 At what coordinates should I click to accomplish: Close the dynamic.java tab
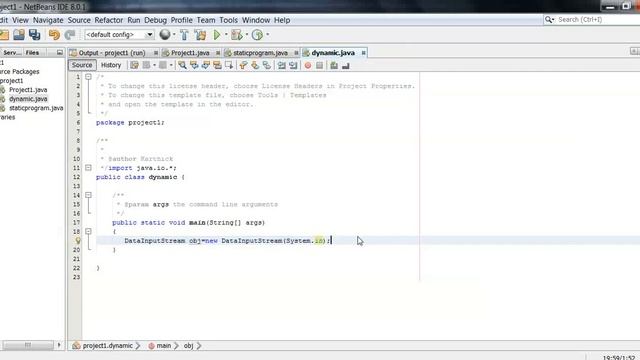[363, 53]
